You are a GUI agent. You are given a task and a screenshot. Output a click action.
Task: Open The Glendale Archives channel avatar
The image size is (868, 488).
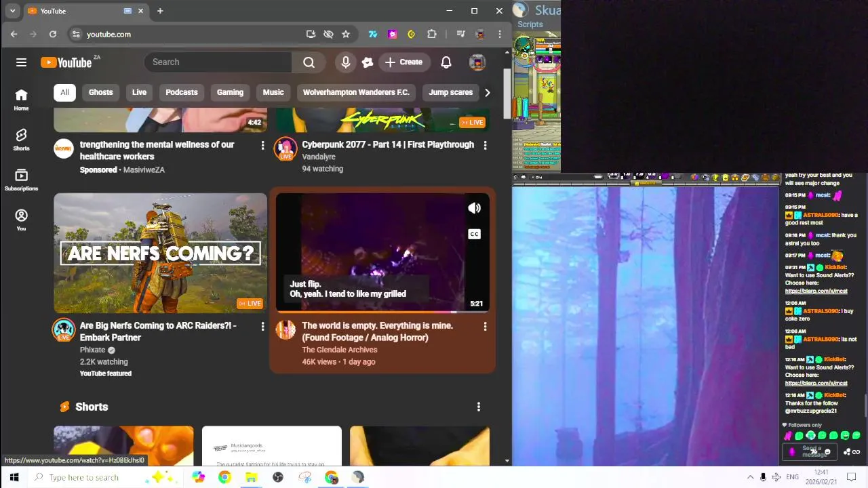(x=285, y=330)
